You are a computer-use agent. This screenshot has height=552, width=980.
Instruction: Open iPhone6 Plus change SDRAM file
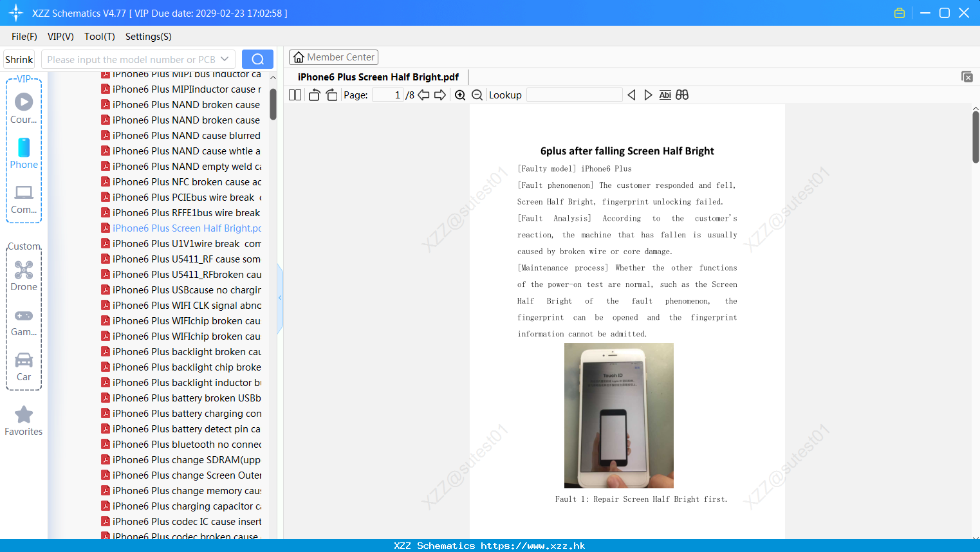[x=181, y=460]
